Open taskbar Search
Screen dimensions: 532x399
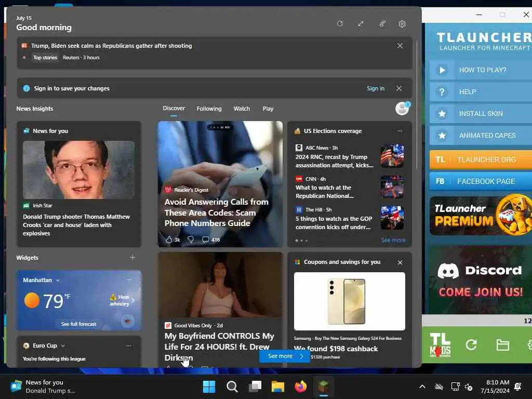[x=232, y=387]
